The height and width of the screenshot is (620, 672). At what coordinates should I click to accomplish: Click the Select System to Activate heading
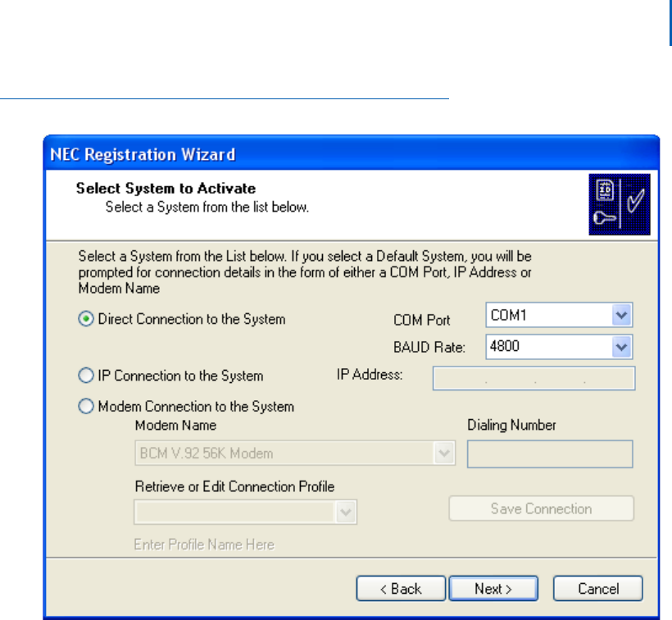tap(166, 189)
